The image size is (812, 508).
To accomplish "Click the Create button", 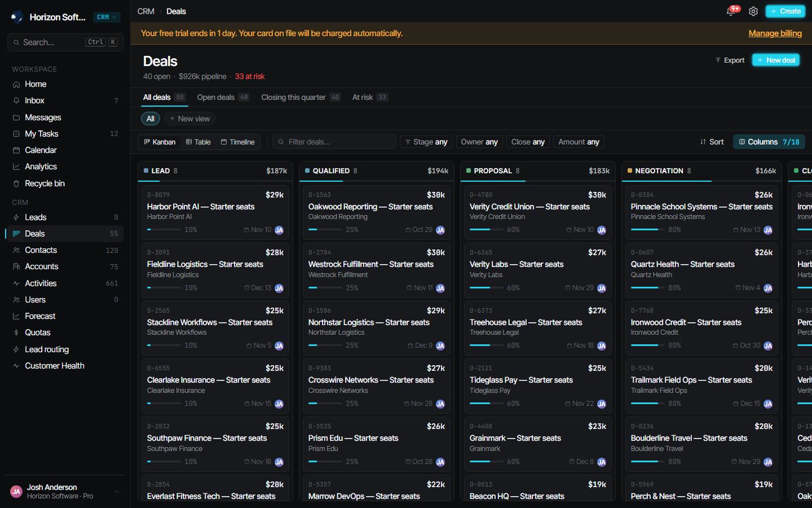I will (785, 11).
